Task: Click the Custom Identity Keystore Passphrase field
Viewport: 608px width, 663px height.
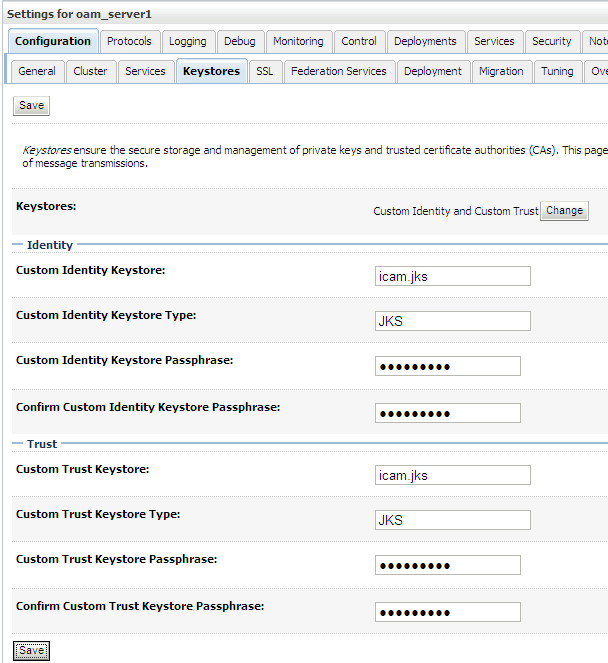Action: (447, 366)
